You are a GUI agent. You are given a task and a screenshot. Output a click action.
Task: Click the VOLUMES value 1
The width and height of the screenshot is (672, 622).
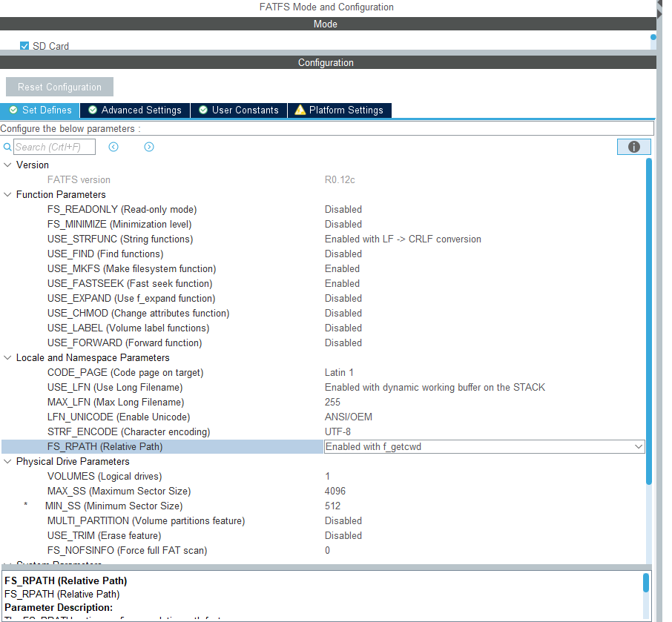pyautogui.click(x=327, y=477)
